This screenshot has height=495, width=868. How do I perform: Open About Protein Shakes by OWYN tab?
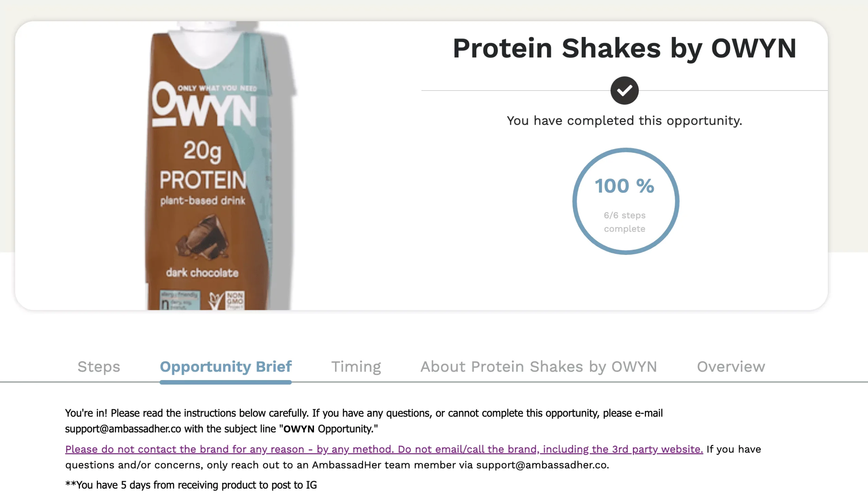point(538,367)
